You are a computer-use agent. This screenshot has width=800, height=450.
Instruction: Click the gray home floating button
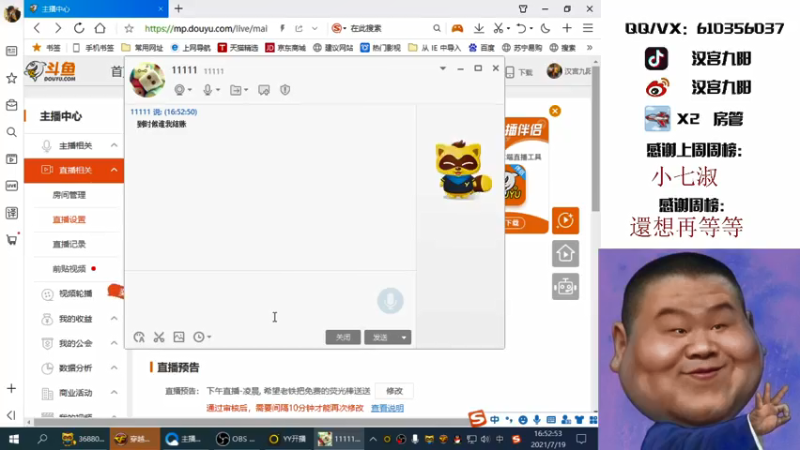(565, 254)
